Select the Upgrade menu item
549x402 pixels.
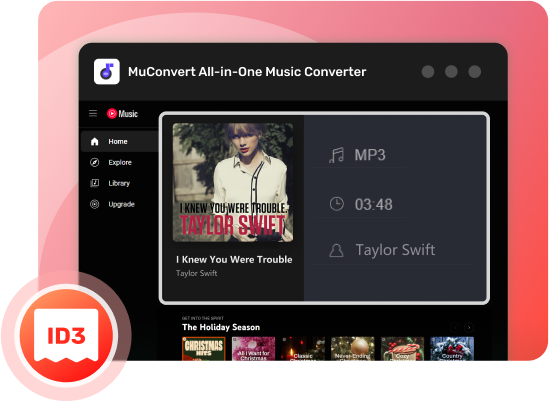[121, 204]
